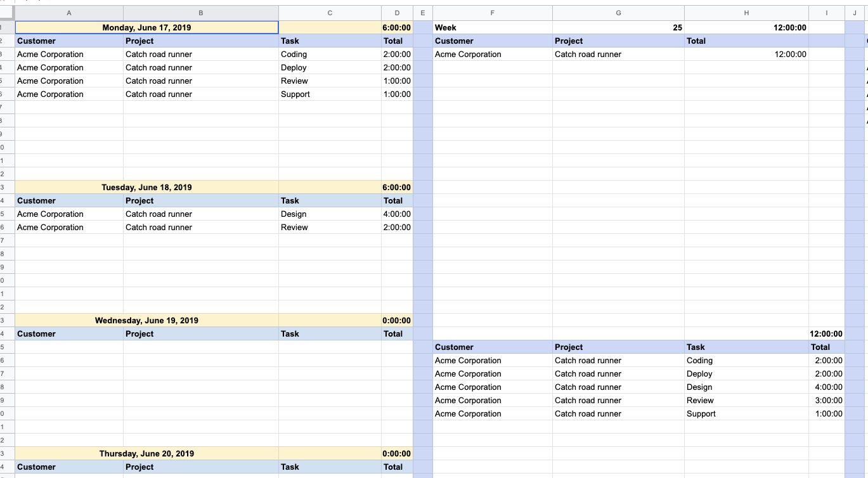Click Thursday's 0:00:00 daily total
Screen dimensions: 868x478
[397, 454]
